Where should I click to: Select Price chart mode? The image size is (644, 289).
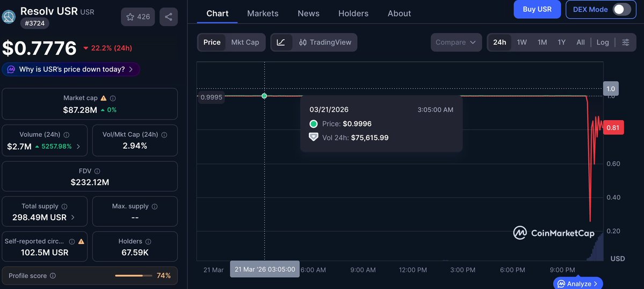pos(212,42)
